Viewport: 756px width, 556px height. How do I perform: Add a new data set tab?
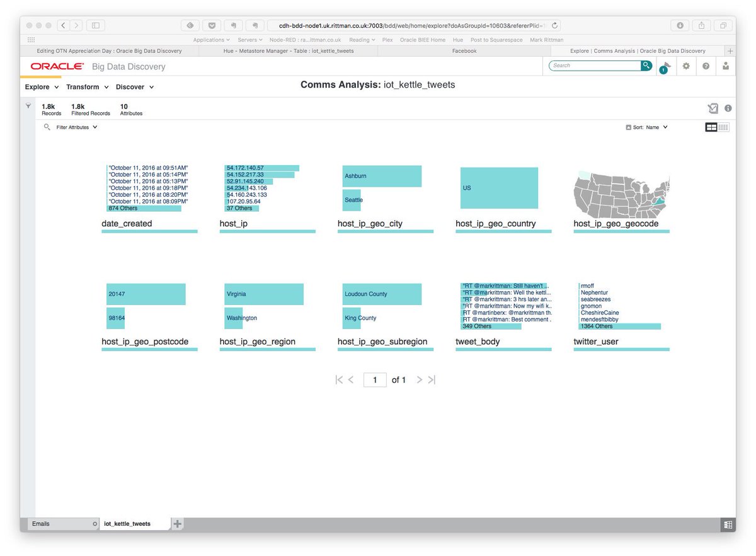click(x=178, y=524)
